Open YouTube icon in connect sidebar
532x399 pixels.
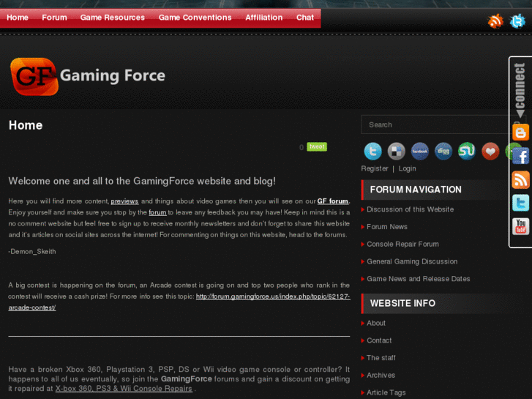[x=521, y=226]
